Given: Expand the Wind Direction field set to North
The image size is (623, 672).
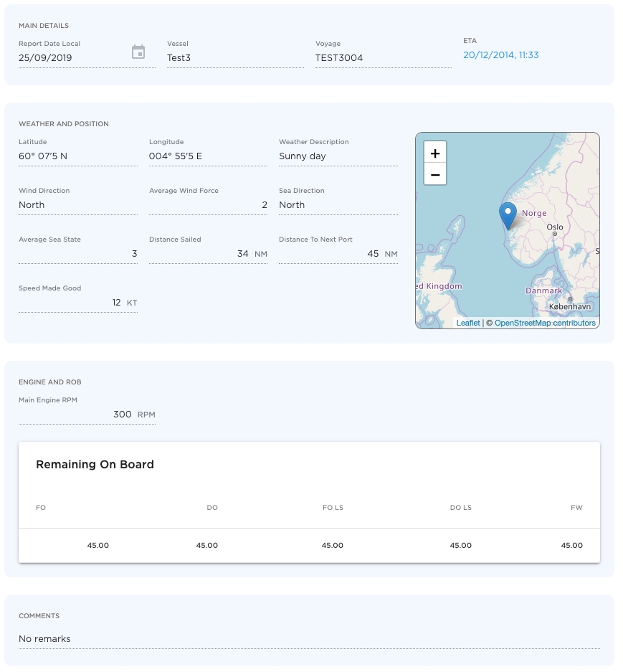Looking at the screenshot, I should 77,205.
